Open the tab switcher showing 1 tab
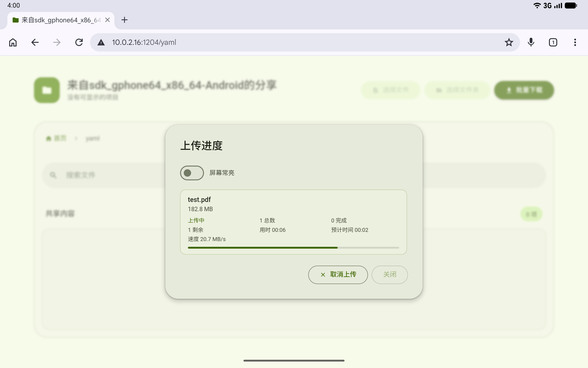This screenshot has width=588, height=368. tap(553, 42)
